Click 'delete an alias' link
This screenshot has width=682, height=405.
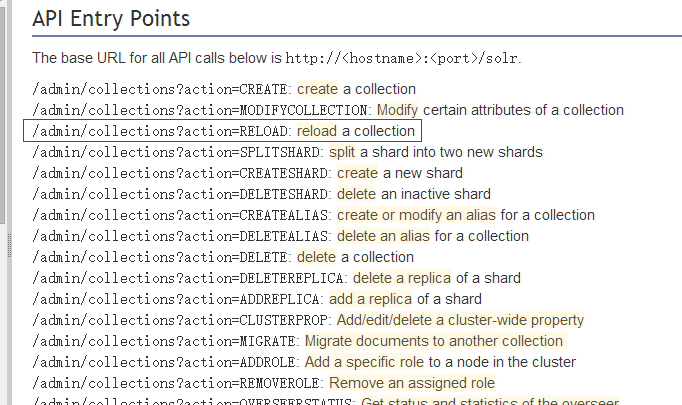pos(383,236)
